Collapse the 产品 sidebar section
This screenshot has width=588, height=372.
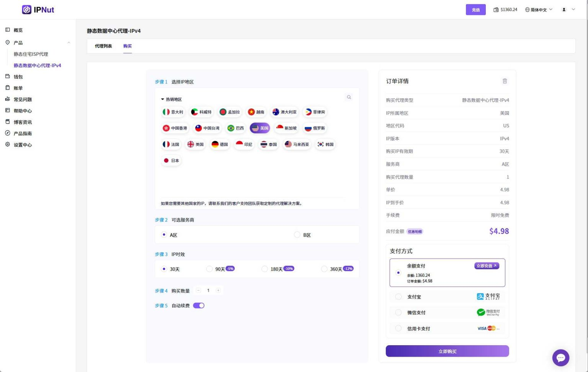69,42
